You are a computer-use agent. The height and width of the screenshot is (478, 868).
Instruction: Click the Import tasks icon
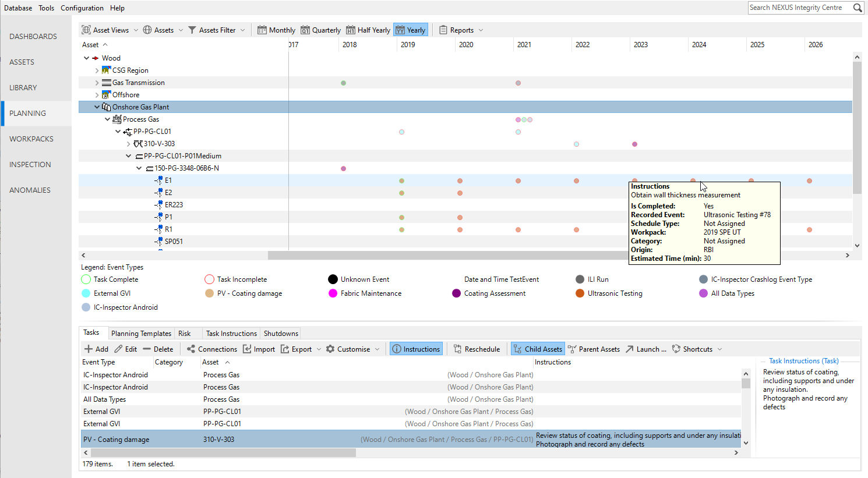coord(247,349)
